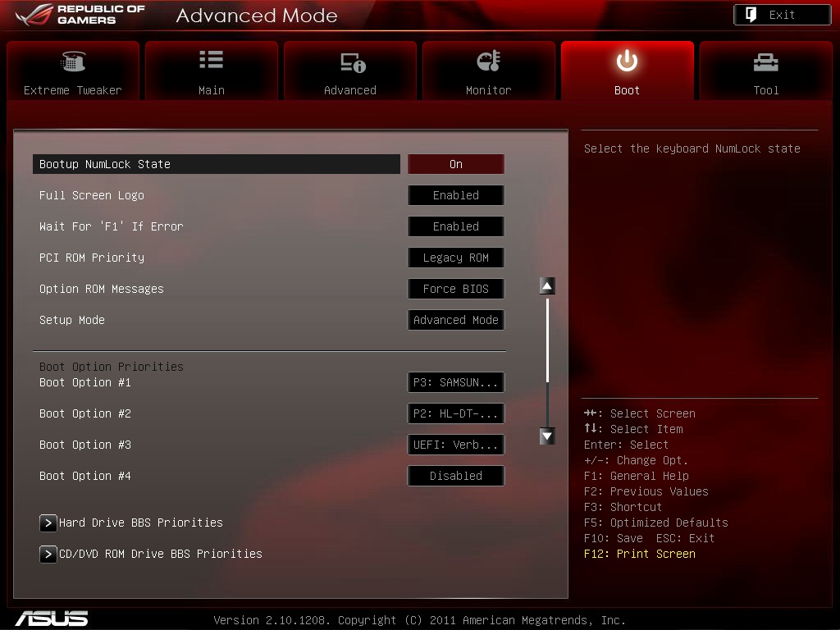Select the Boot Option #1 label
This screenshot has height=630, width=840.
[x=85, y=382]
